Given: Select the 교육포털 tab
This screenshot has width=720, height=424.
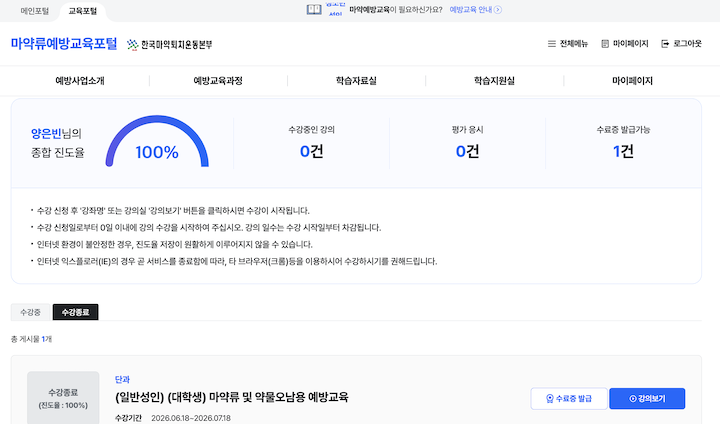Looking at the screenshot, I should (x=83, y=11).
